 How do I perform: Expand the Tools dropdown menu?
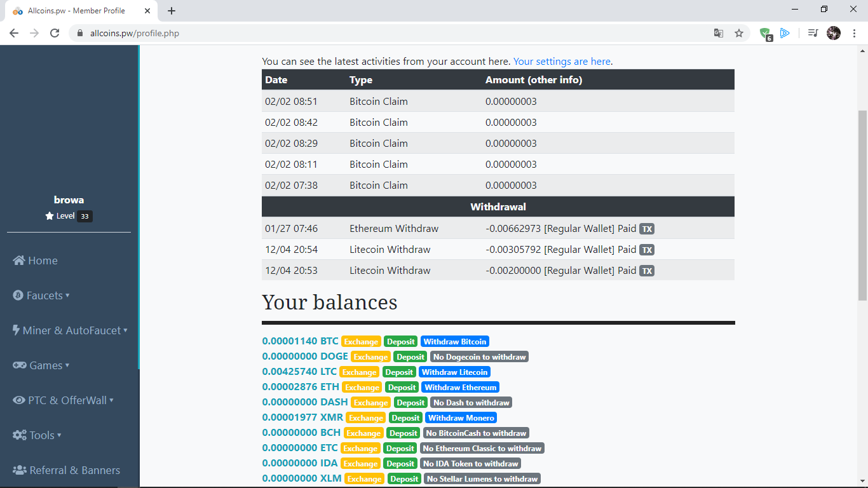[x=37, y=435]
